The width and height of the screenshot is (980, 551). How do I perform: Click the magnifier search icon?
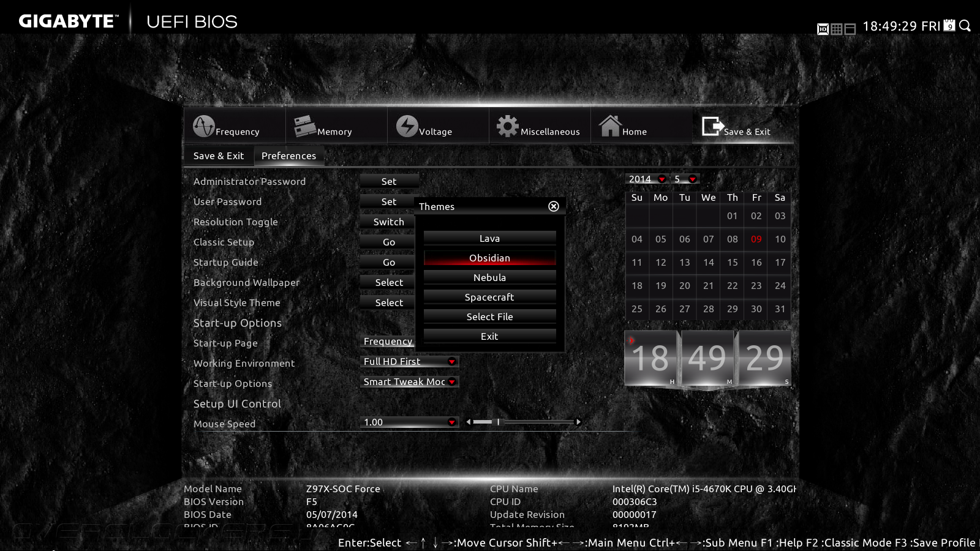tap(965, 26)
